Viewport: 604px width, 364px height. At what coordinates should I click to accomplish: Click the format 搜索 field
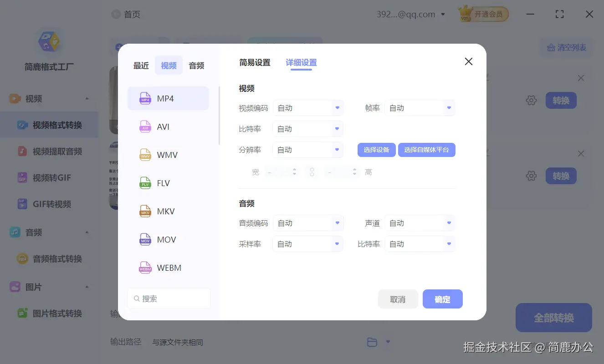click(169, 298)
